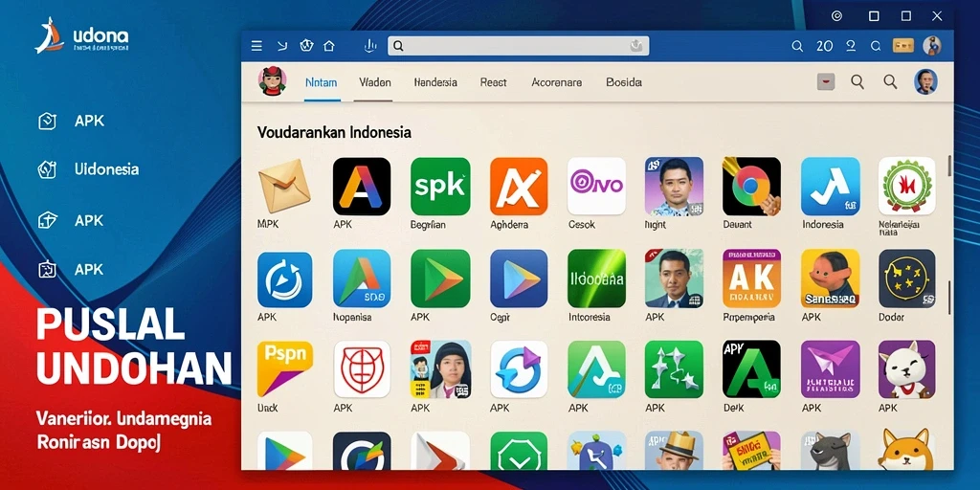The width and height of the screenshot is (980, 490).
Task: Open the Acorenare tab
Action: click(556, 82)
